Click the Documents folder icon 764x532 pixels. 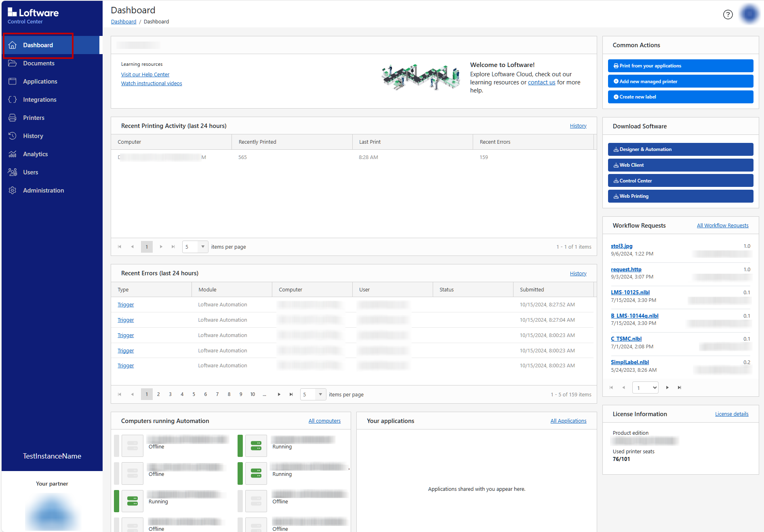click(x=13, y=63)
